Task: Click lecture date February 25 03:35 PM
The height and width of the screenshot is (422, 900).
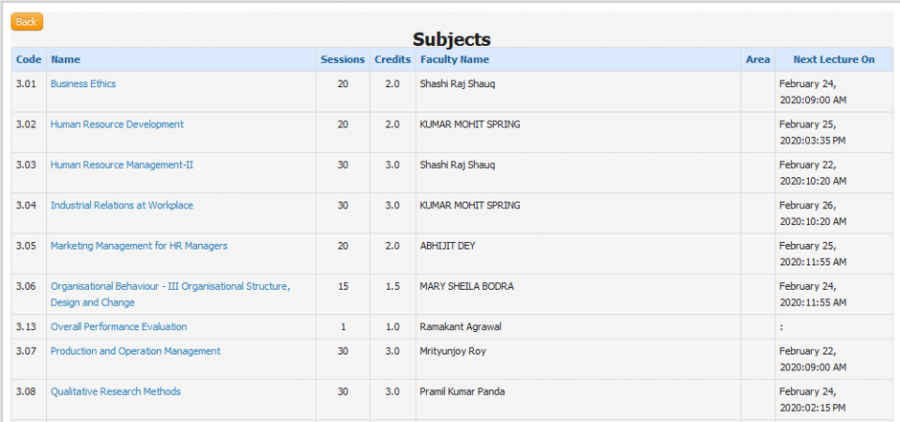Action: [812, 133]
